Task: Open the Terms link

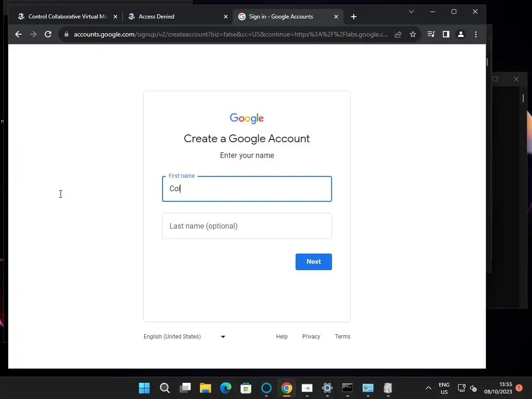Action: [x=343, y=337]
